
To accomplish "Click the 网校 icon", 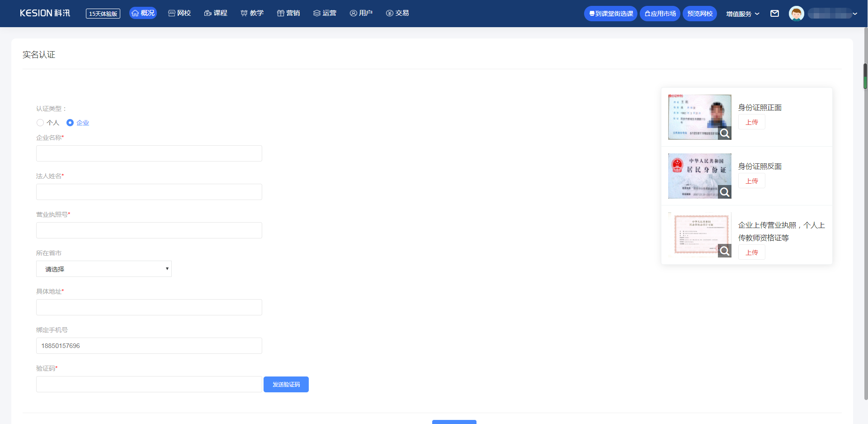I will pos(172,13).
